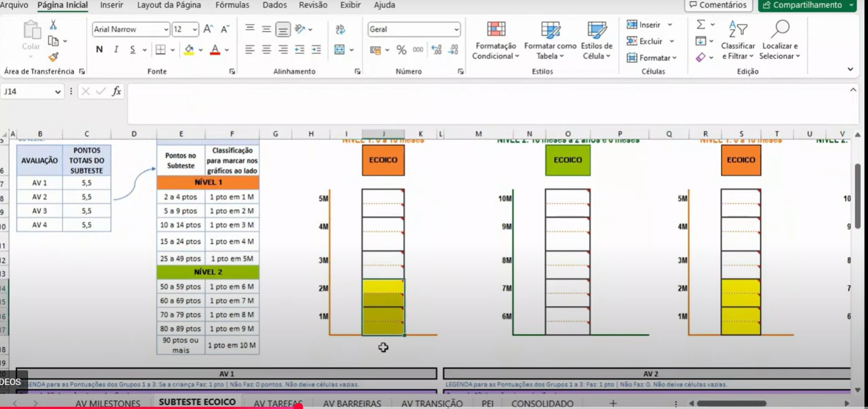Viewport: 868px width, 409px height.
Task: Click the Sort and Filter icon
Action: pos(737,29)
